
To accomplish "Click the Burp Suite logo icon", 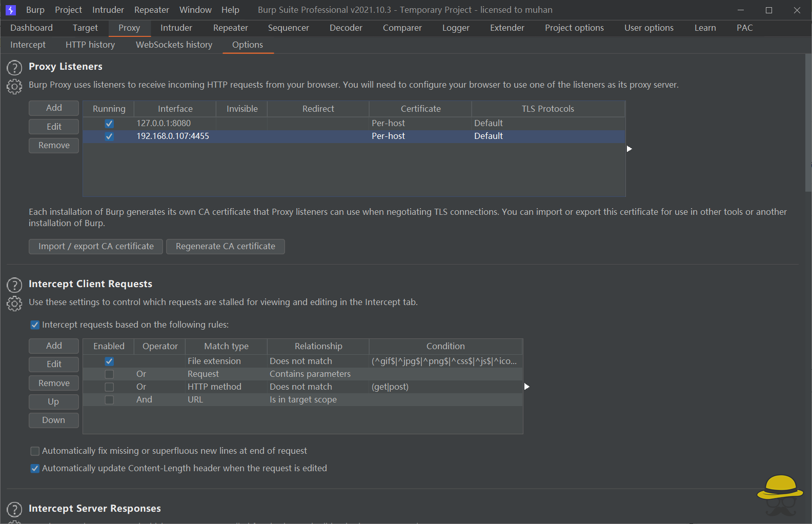I will click(11, 10).
